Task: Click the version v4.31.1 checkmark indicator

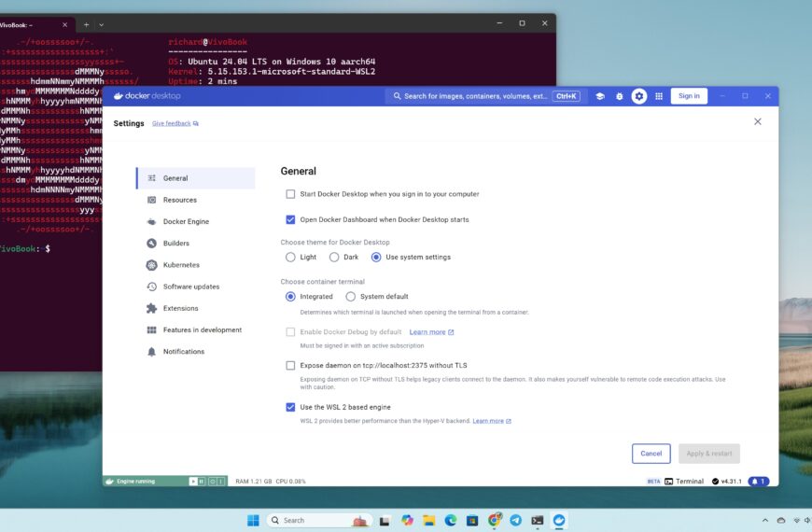Action: [x=726, y=482]
